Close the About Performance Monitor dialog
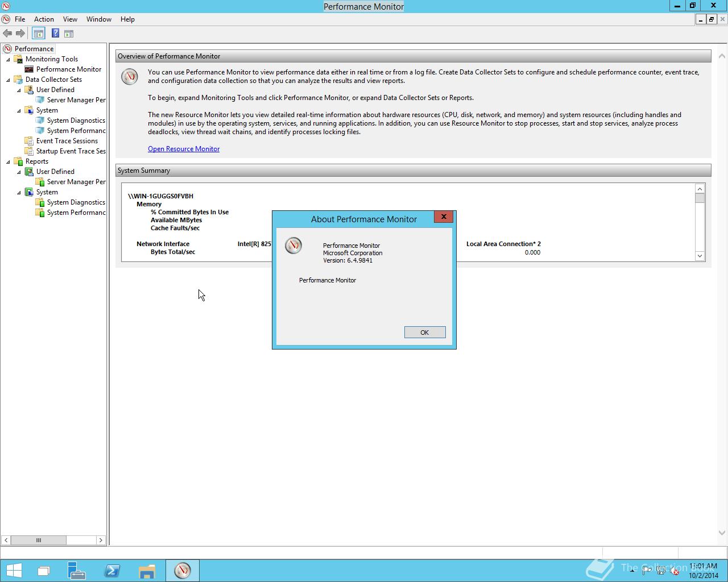Screen dimensions: 728x582 pos(444,217)
